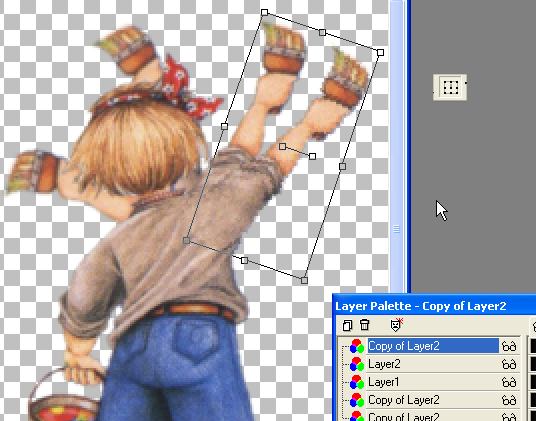Select the Layer2 layer name

[384, 364]
